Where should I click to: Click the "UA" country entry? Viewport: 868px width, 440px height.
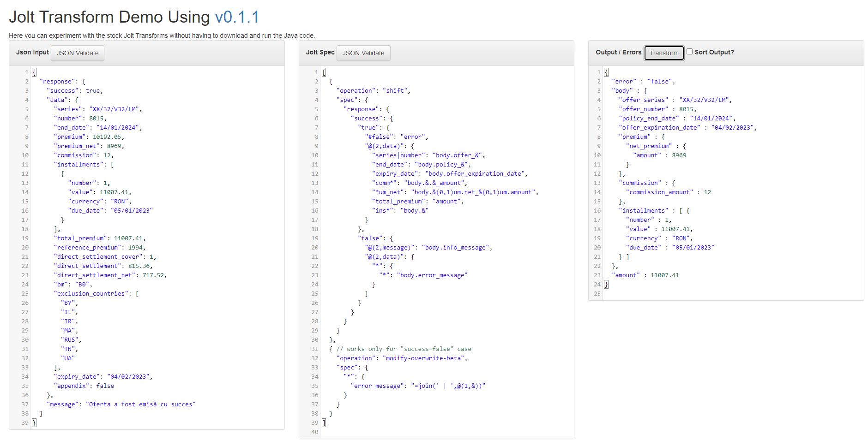coord(68,358)
